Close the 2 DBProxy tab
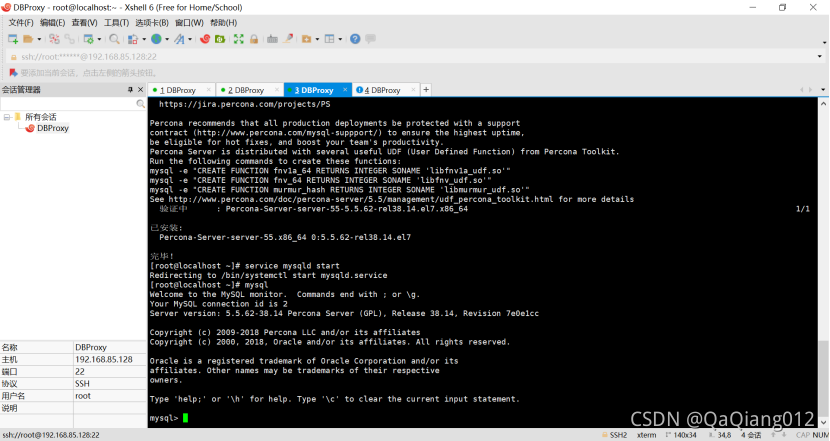 click(277, 90)
